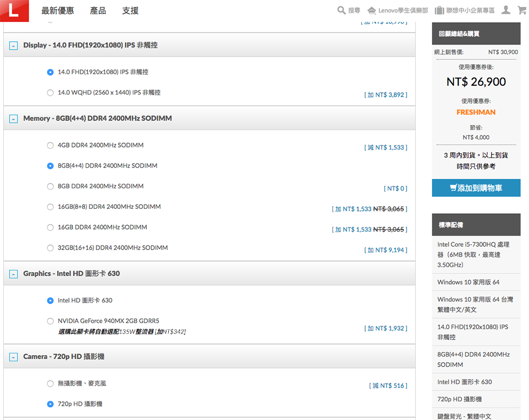Collapse the Camera section
The image size is (529, 420).
(14, 357)
